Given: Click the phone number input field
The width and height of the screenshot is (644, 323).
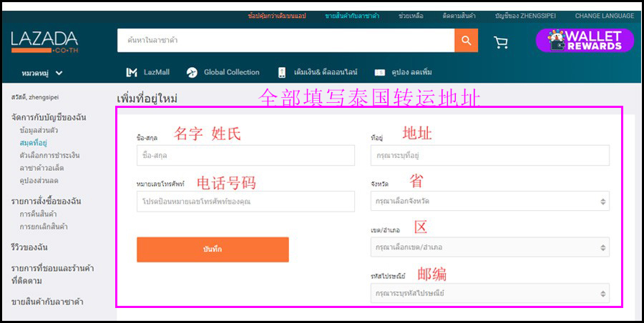Looking at the screenshot, I should pyautogui.click(x=245, y=202).
